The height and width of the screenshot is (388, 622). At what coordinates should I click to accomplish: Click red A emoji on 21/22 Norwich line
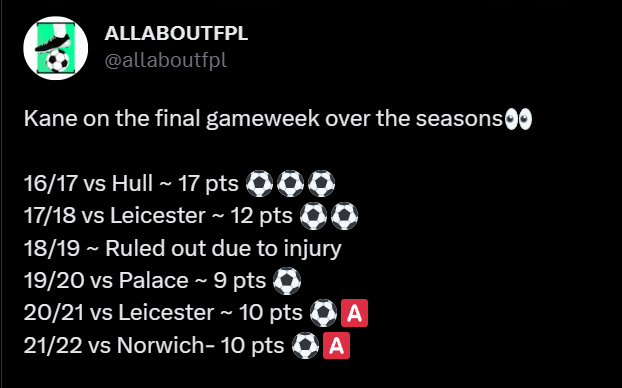click(336, 346)
